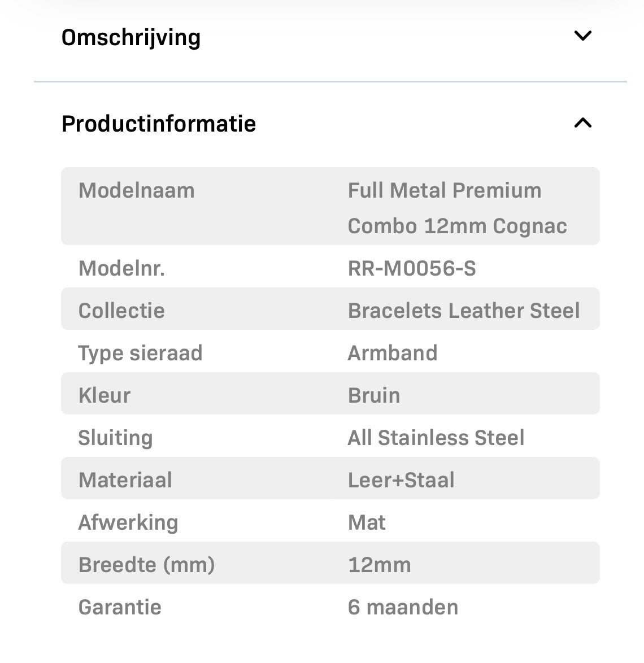Click model number RR-M0056-S

point(412,268)
